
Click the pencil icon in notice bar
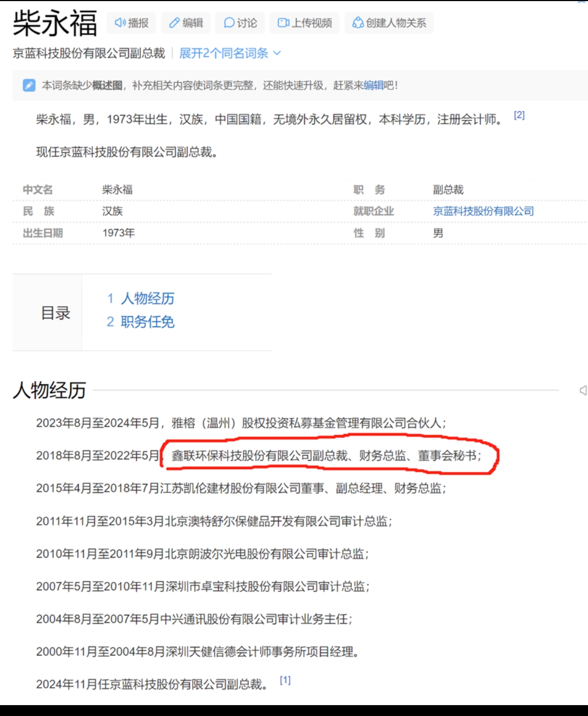click(29, 85)
